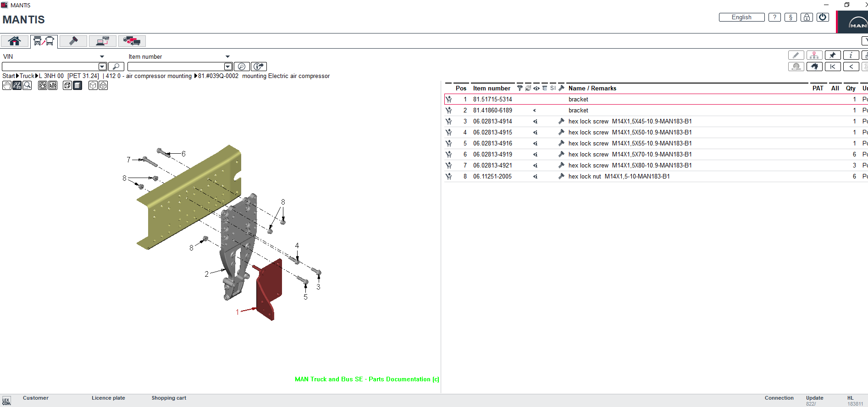This screenshot has height=407, width=868.
Task: Open the laptop diagnostics tab
Action: pos(103,41)
